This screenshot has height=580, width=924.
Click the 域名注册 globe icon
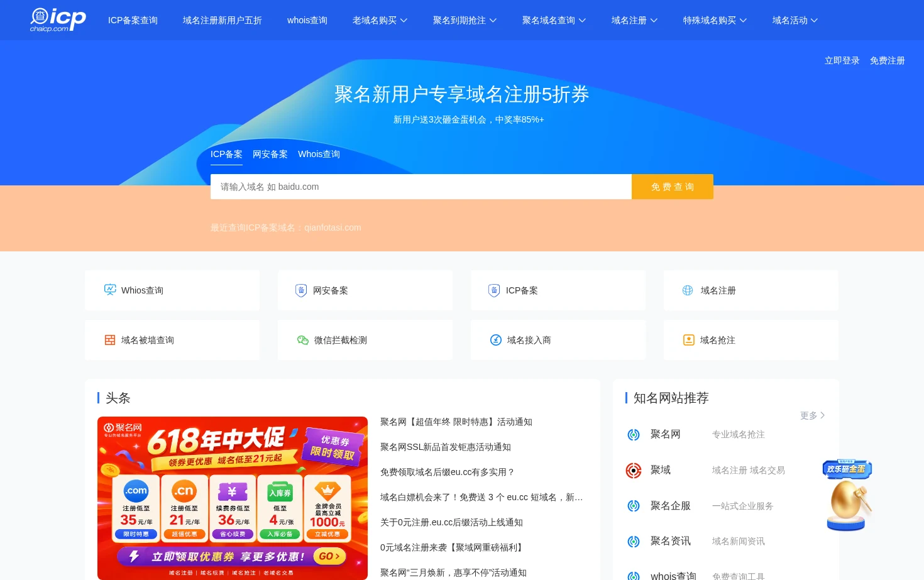[x=688, y=290]
